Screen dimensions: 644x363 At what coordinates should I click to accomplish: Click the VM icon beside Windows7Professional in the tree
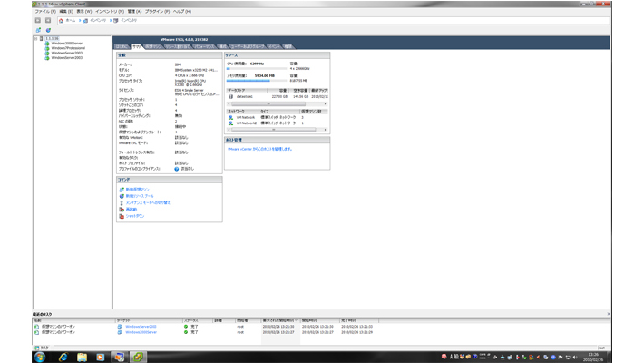click(x=47, y=48)
